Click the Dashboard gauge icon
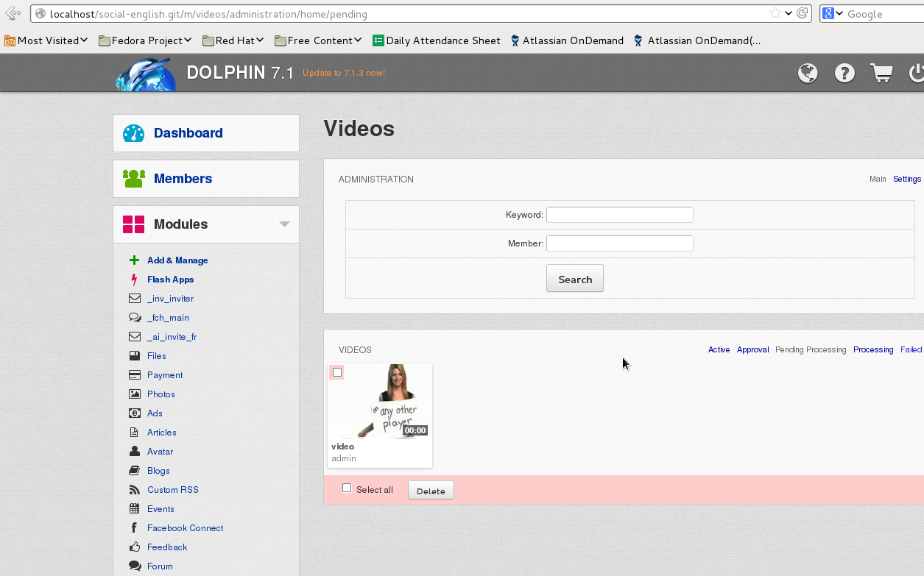 click(133, 133)
